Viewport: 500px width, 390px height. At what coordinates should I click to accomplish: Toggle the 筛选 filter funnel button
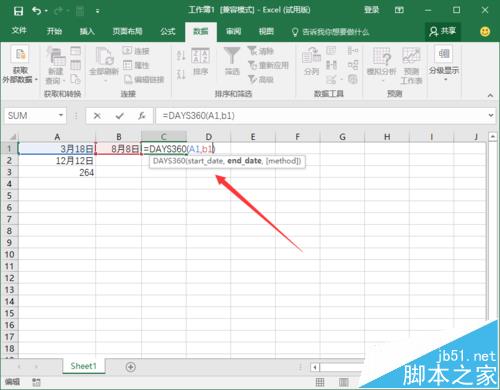[232, 61]
